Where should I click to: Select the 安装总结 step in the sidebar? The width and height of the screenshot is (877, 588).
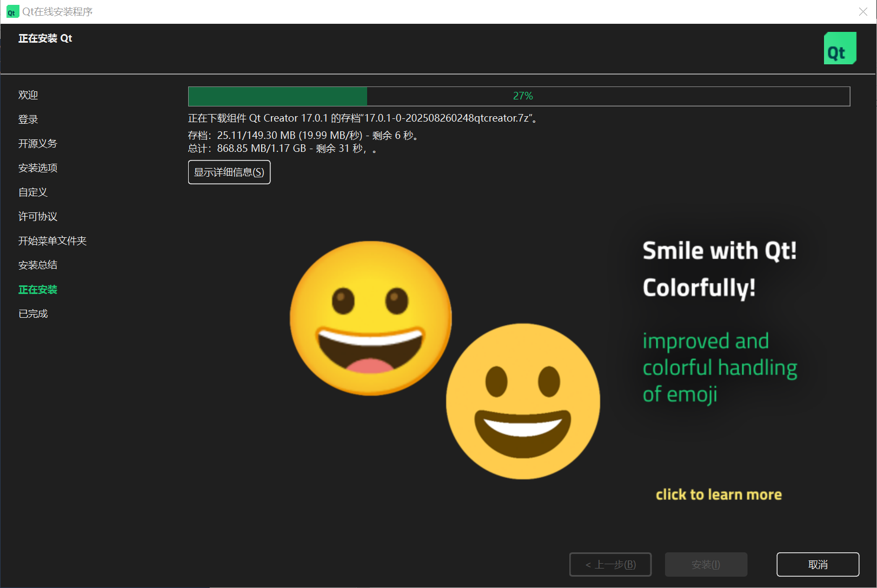pos(38,265)
